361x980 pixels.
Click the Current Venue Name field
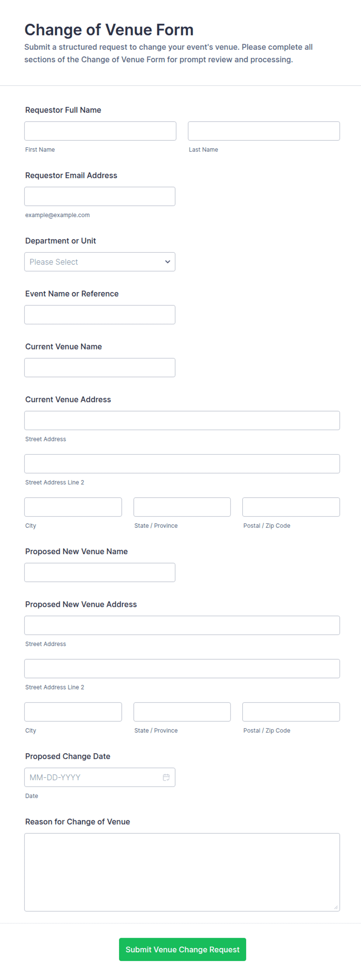click(100, 368)
